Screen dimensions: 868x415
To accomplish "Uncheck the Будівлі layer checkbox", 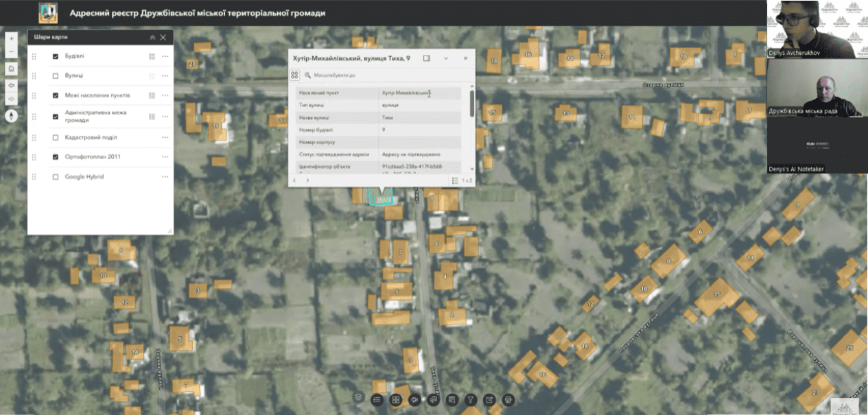I will coord(56,56).
